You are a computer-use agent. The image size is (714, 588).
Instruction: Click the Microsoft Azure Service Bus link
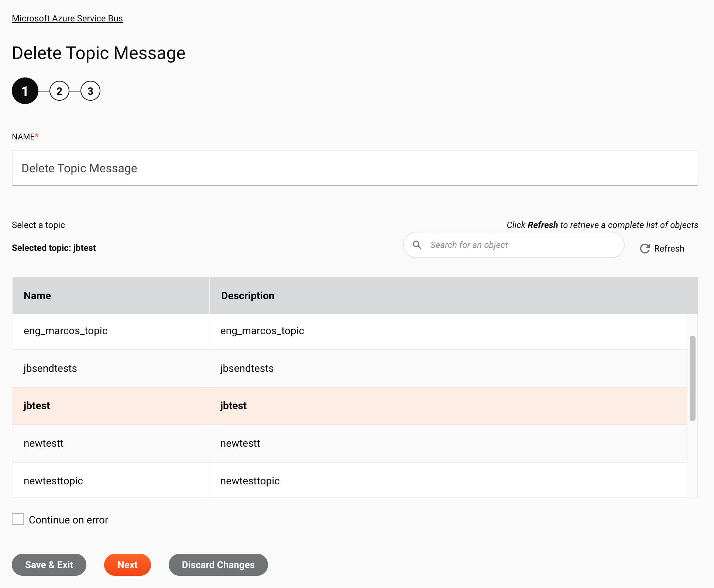click(67, 18)
